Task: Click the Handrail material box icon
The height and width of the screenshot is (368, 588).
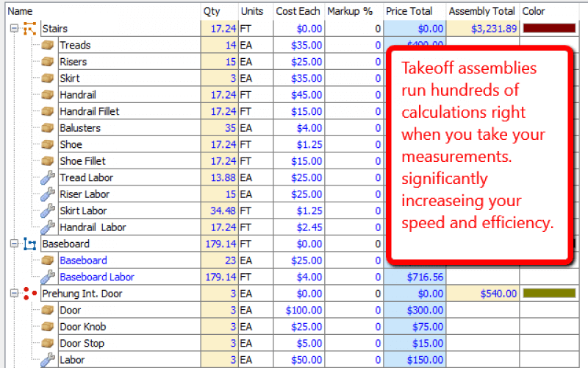Action: pos(47,95)
